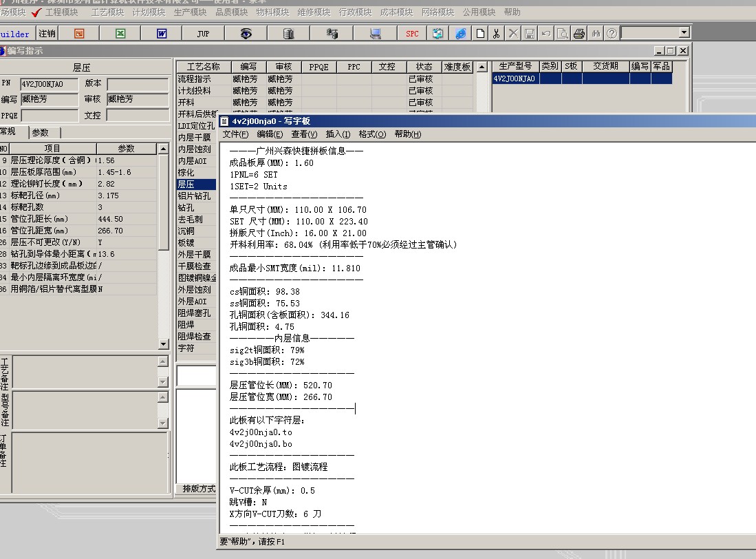Click the Word icon in the toolbar
The width and height of the screenshot is (756, 559).
tap(162, 33)
